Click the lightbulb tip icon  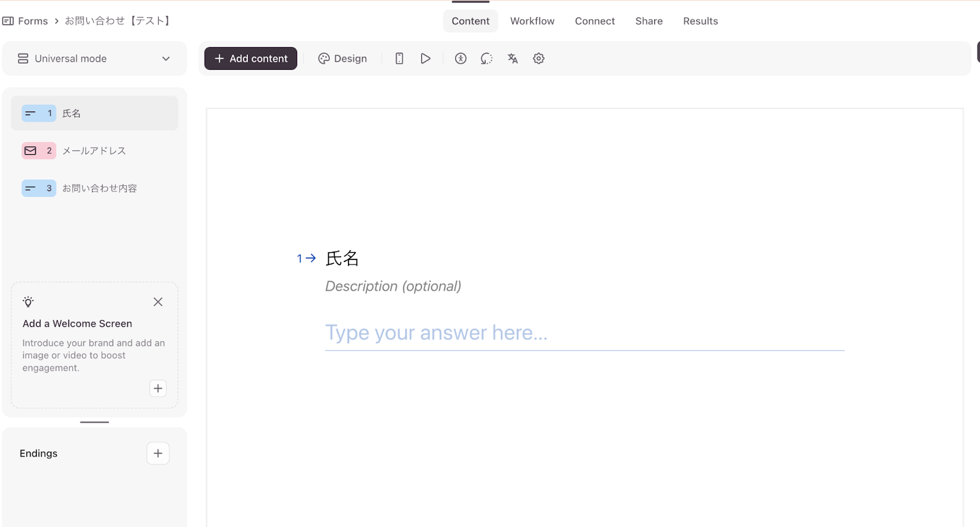28,302
